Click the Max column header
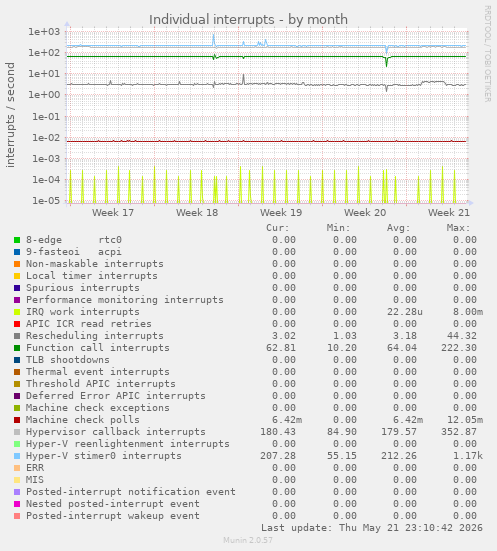Screen dimensions: 497x551 coord(458,228)
